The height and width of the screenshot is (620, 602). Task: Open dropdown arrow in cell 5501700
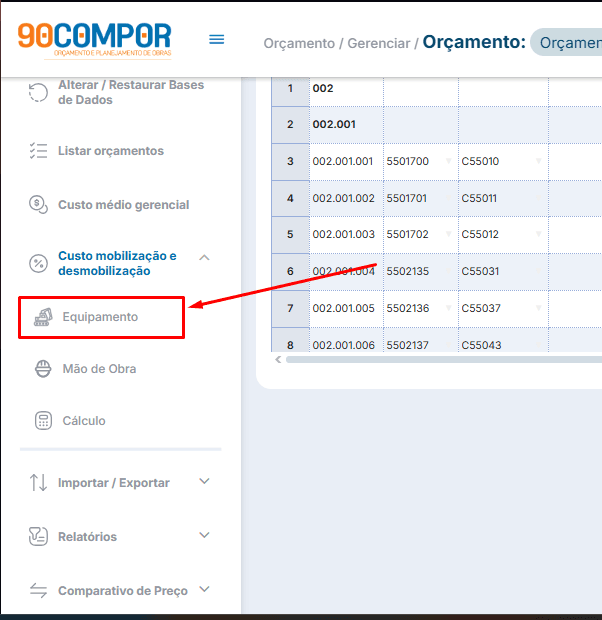click(x=449, y=161)
